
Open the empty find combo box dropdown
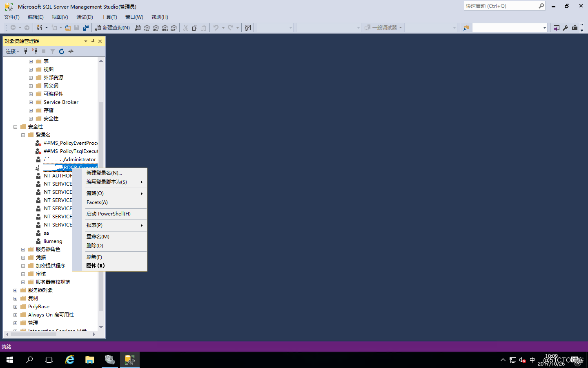click(x=545, y=28)
